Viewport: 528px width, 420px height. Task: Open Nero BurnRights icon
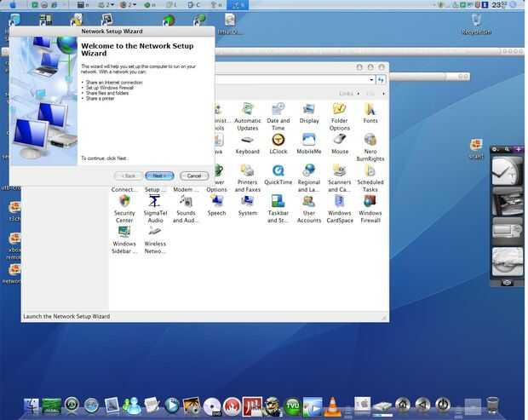(x=370, y=147)
